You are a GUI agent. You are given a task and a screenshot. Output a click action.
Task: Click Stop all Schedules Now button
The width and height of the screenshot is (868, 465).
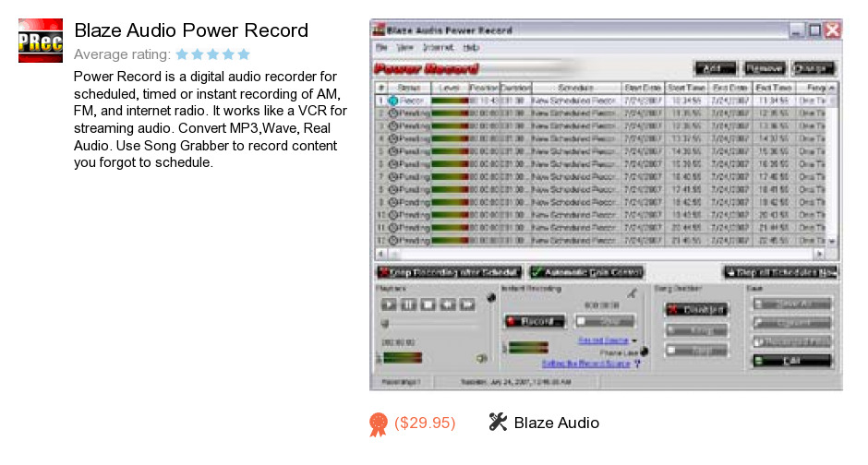click(780, 272)
